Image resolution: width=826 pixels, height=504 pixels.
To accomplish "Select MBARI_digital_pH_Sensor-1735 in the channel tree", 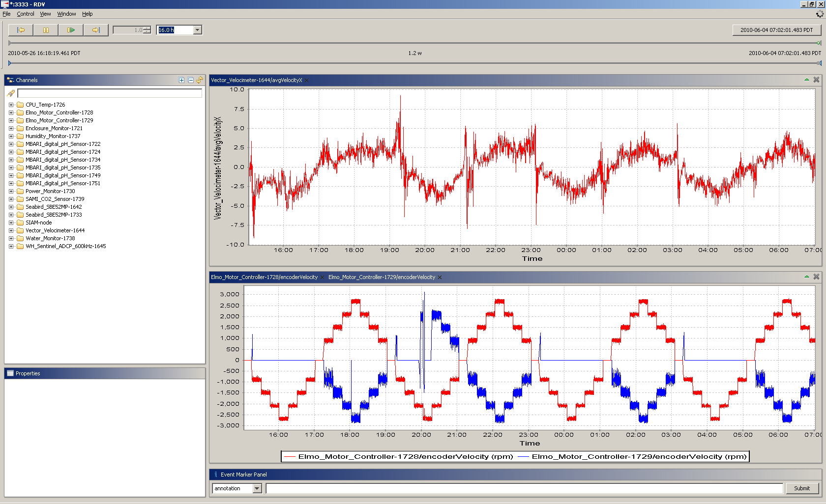I will (x=63, y=168).
